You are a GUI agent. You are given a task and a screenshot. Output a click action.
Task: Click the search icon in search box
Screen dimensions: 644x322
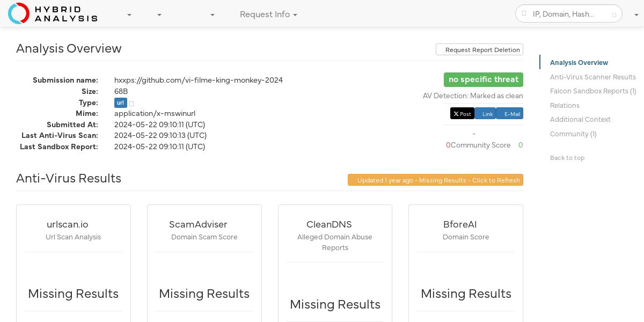[x=524, y=14]
